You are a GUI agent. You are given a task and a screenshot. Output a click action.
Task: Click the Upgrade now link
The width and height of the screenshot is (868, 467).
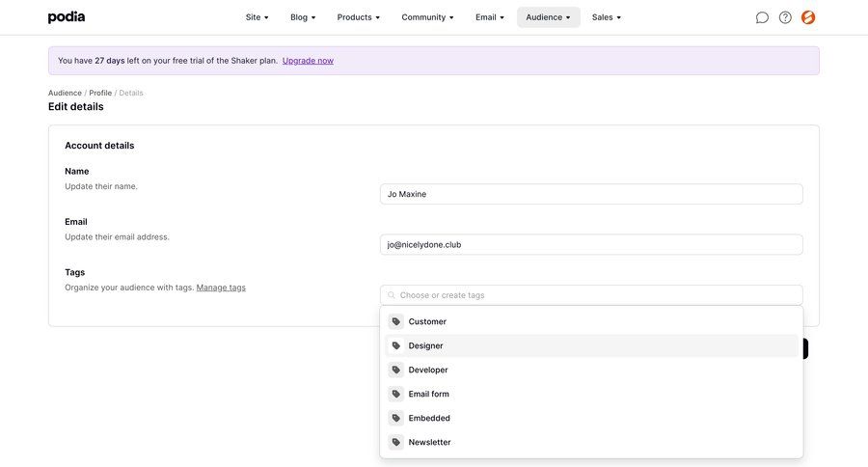308,61
